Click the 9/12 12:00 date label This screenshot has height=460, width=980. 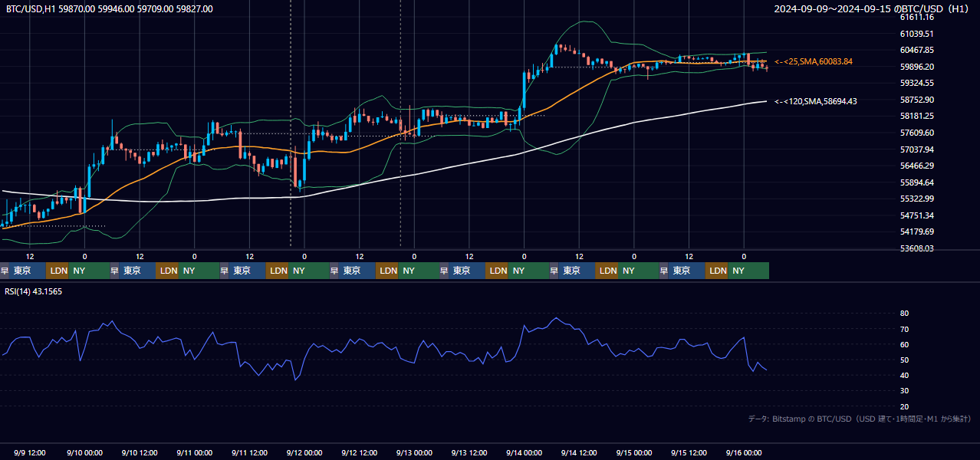point(360,452)
